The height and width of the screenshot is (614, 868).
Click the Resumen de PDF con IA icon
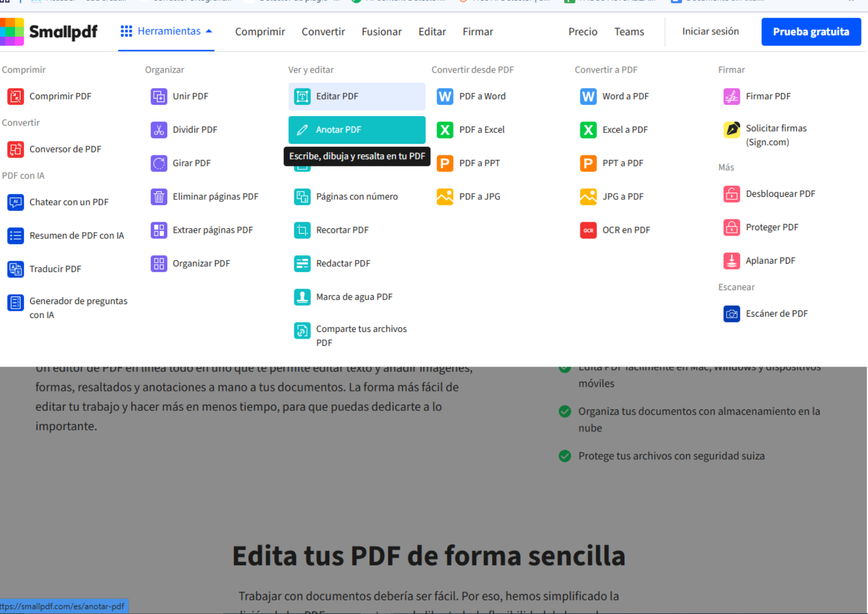(16, 236)
